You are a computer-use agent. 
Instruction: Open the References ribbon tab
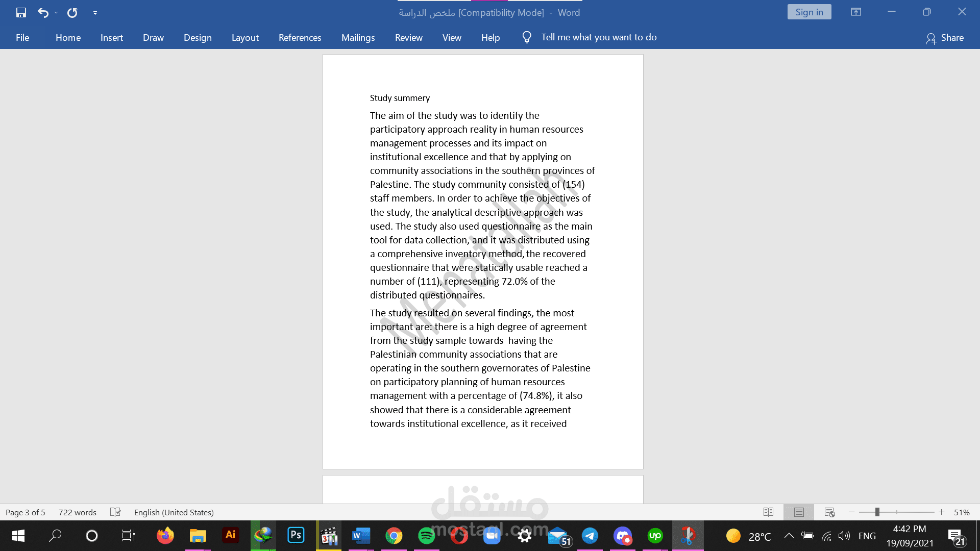[300, 38]
